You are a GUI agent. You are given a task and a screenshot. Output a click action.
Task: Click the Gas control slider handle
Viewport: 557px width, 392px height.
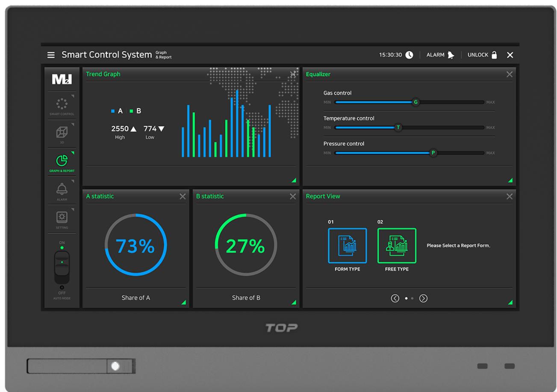coord(415,102)
